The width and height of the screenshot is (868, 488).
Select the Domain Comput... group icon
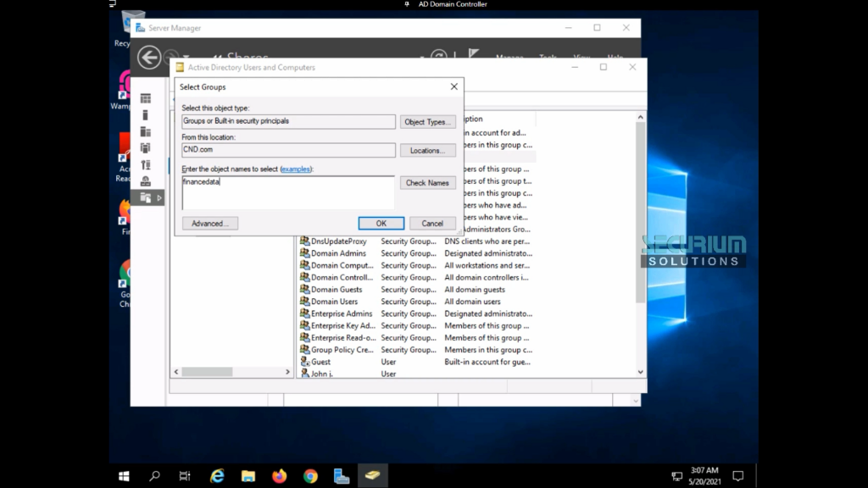(304, 265)
